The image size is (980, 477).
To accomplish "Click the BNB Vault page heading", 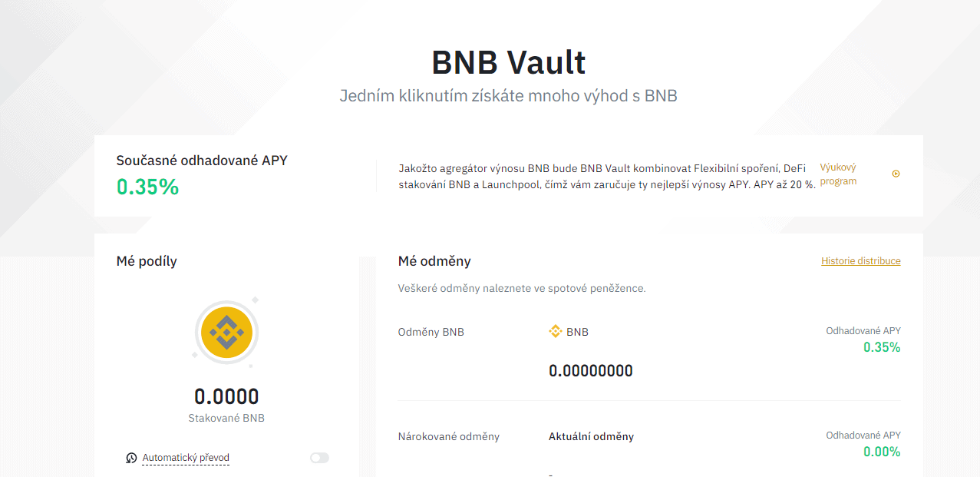I will [x=509, y=62].
